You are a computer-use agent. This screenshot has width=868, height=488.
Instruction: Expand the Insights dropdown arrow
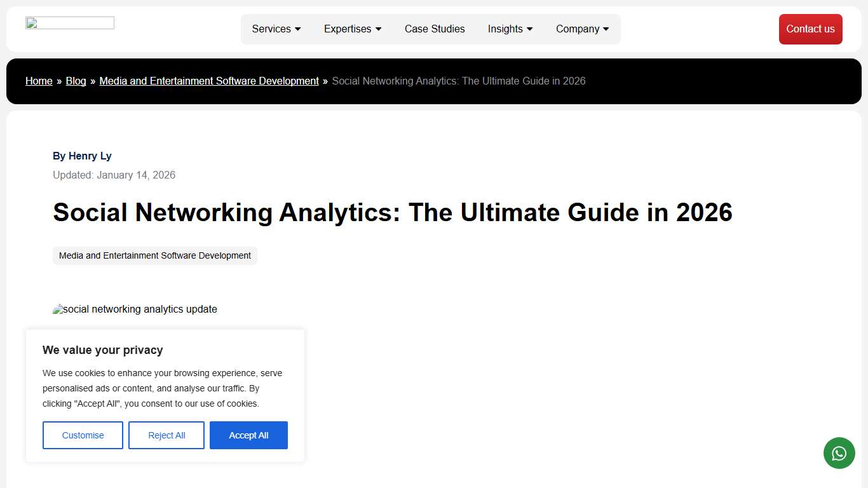[x=529, y=29]
